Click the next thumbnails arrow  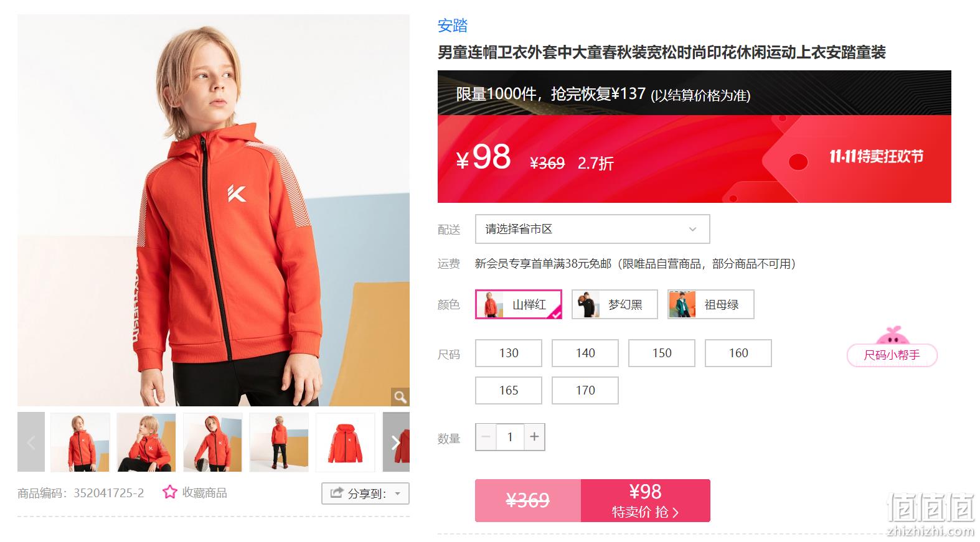coord(395,442)
